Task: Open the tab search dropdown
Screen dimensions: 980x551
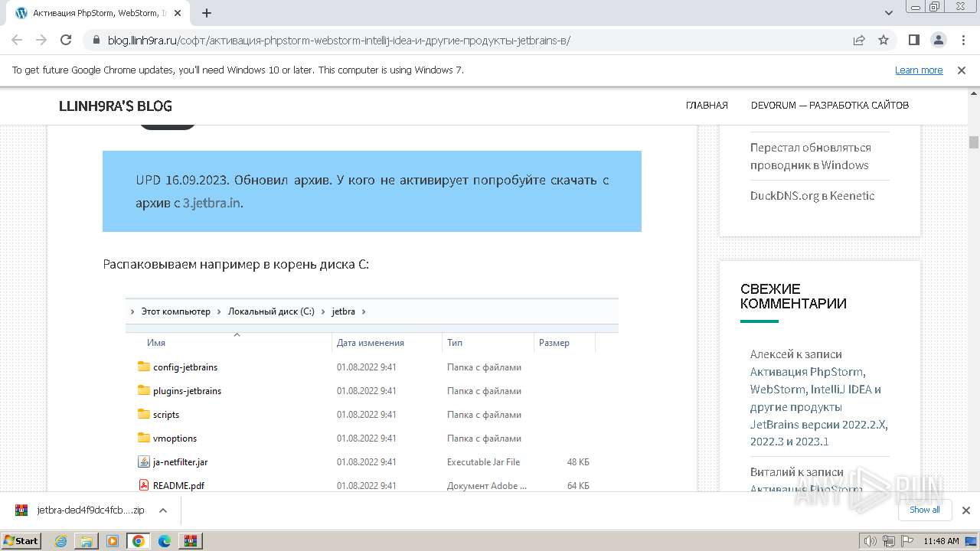Action: click(x=889, y=13)
